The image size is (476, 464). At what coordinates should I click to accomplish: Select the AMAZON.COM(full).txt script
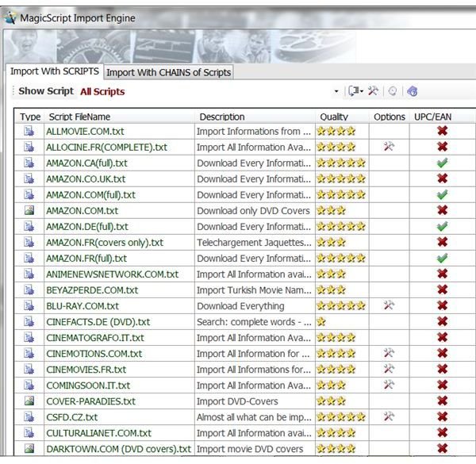pos(90,195)
